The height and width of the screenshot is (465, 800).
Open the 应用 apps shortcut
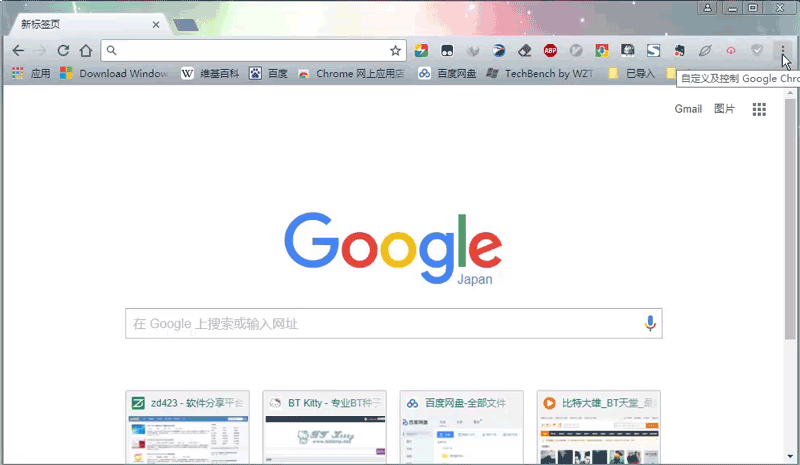[31, 74]
